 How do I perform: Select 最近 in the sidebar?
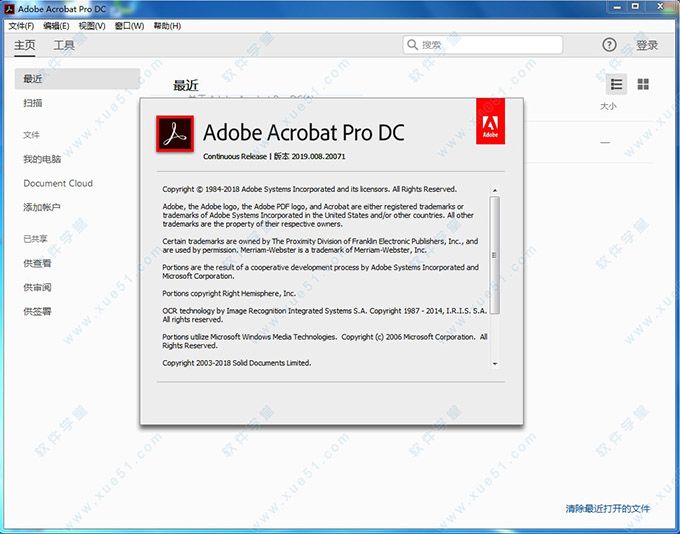click(x=77, y=79)
